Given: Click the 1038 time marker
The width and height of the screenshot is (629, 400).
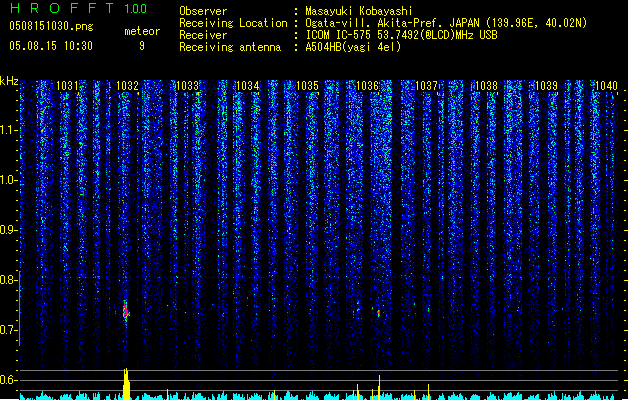Looking at the screenshot, I should 486,85.
